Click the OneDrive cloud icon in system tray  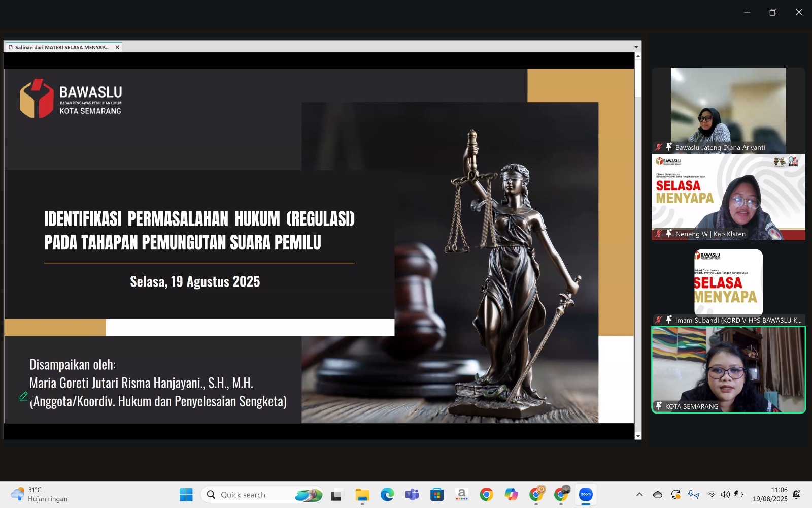pos(658,494)
